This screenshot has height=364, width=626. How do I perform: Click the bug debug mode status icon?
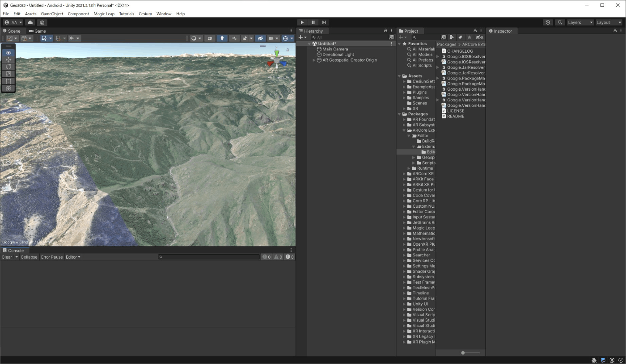click(594, 360)
